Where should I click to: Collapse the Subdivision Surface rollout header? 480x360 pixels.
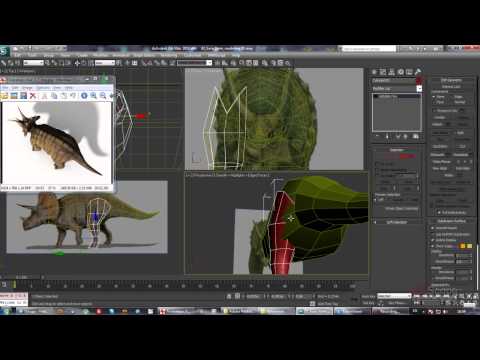pos(451,221)
